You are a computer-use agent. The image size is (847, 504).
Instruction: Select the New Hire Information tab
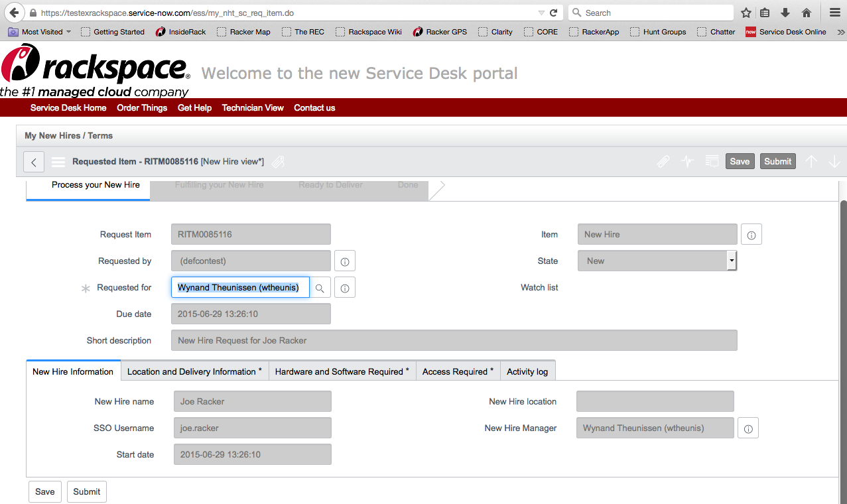coord(73,371)
